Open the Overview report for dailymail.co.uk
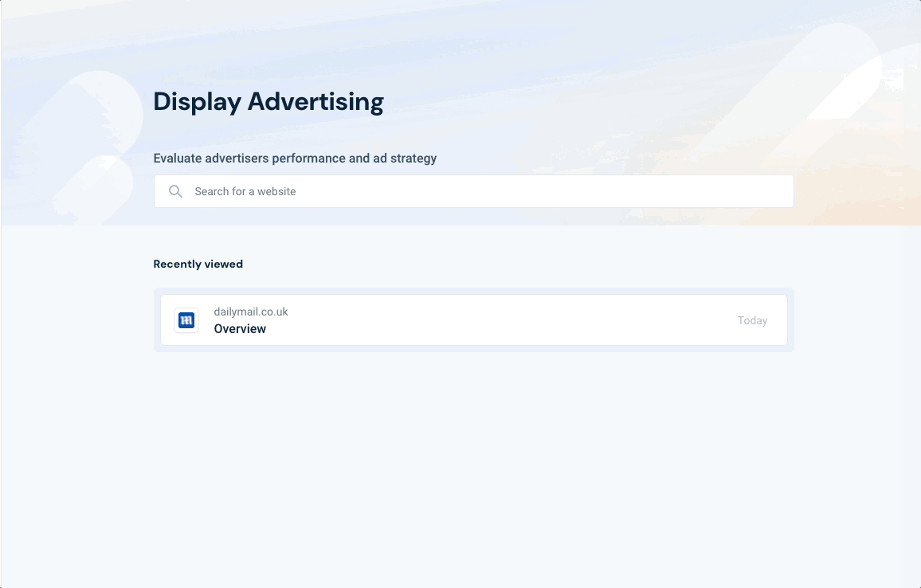 tap(240, 328)
